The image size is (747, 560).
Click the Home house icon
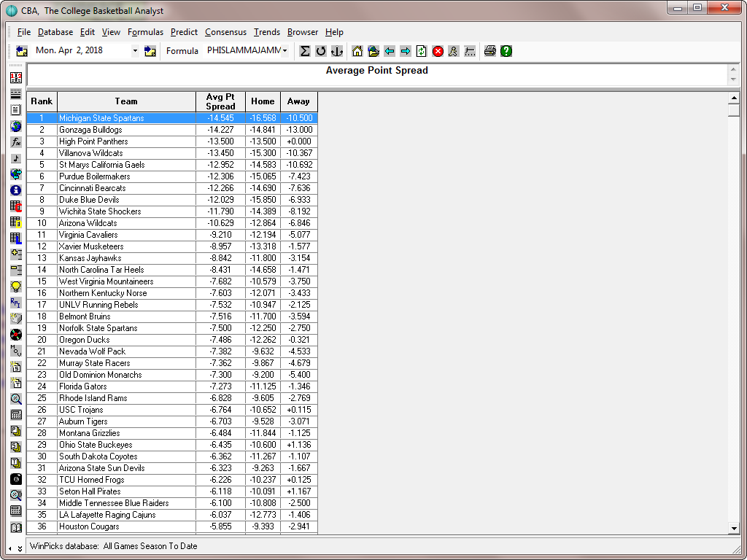coord(357,51)
